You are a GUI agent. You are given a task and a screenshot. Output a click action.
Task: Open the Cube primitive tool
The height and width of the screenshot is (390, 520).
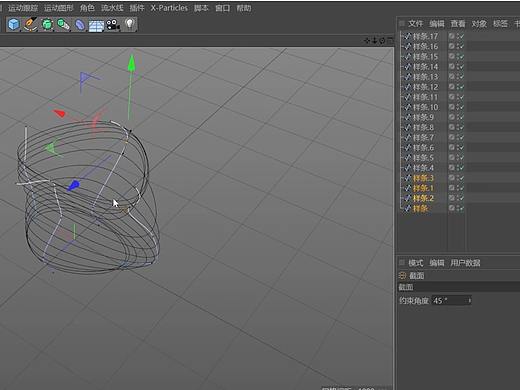tap(14, 24)
